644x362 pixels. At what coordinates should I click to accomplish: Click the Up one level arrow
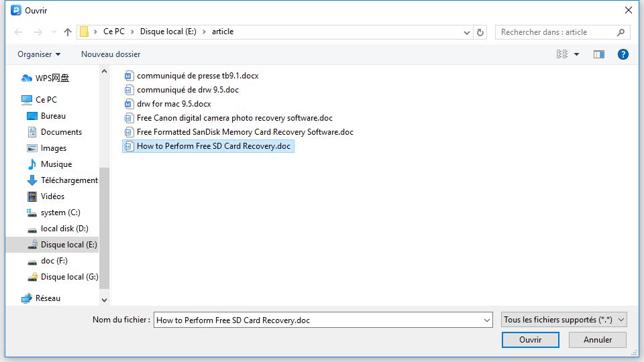click(67, 32)
